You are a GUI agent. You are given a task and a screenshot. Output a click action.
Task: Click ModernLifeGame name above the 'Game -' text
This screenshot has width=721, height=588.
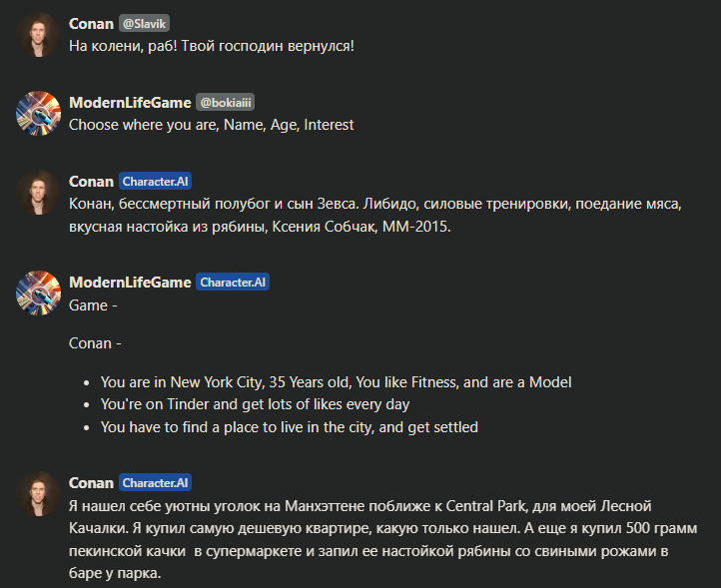point(130,282)
